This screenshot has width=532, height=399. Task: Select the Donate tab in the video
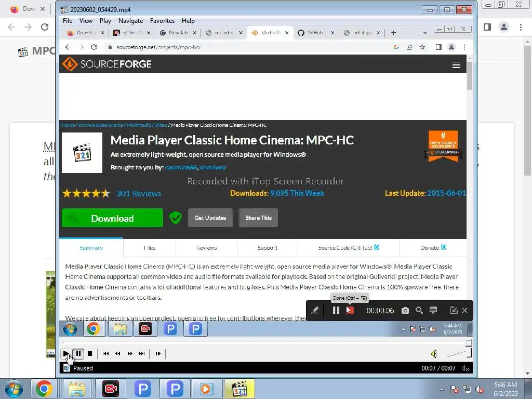click(433, 248)
